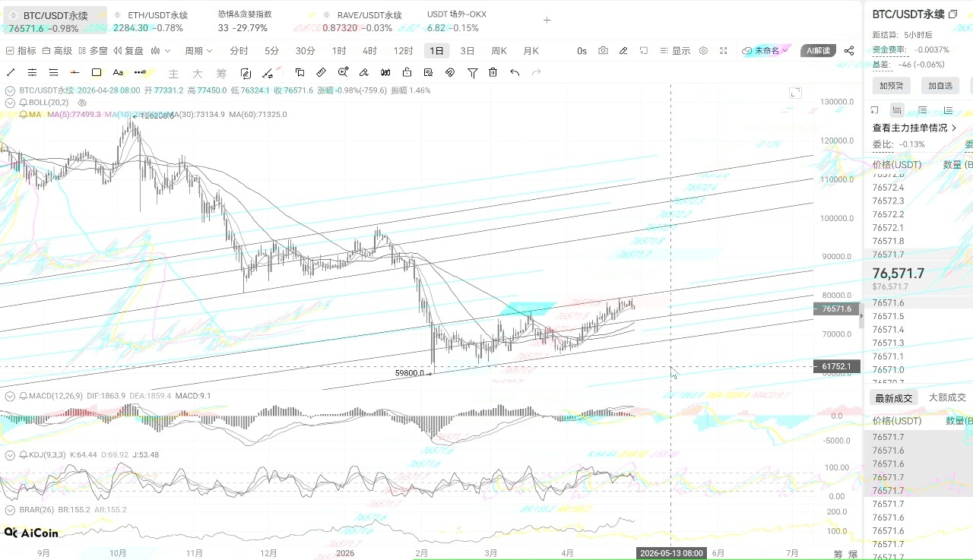Screen dimensions: 973x560
Task: Open the filter funnel tool
Action: 472,73
